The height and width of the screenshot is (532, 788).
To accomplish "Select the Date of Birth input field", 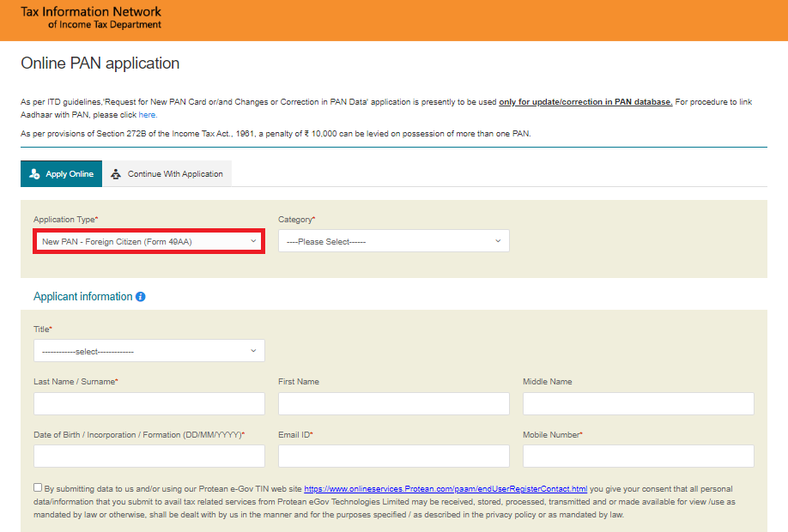I will (x=149, y=456).
